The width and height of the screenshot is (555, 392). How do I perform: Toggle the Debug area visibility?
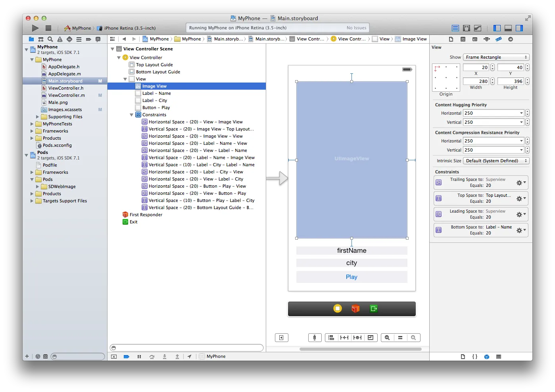click(x=508, y=28)
